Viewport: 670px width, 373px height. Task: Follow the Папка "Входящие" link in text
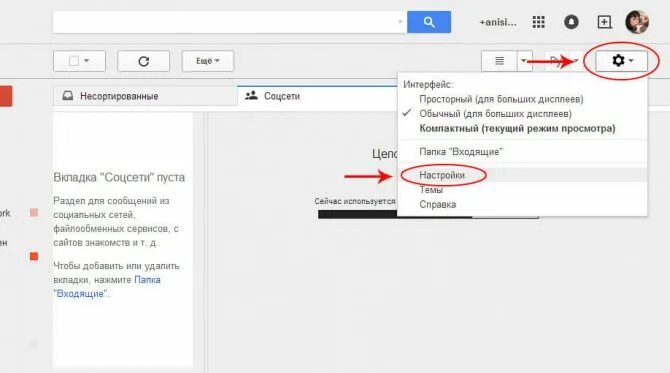pos(107,287)
